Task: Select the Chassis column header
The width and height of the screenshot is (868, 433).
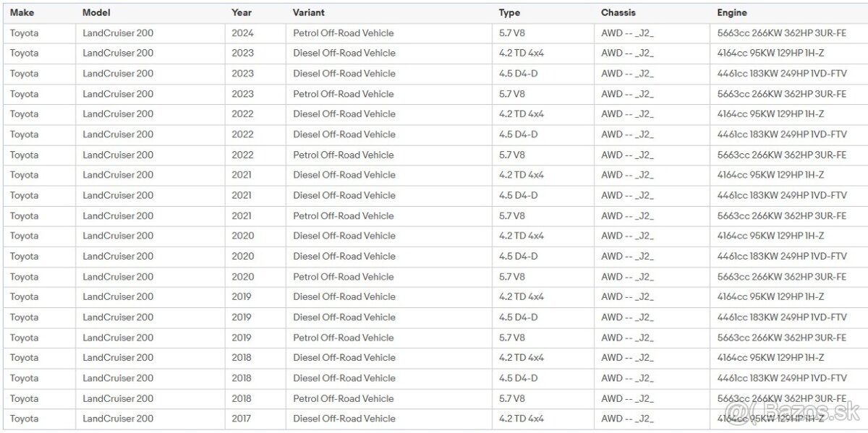Action: pyautogui.click(x=618, y=12)
